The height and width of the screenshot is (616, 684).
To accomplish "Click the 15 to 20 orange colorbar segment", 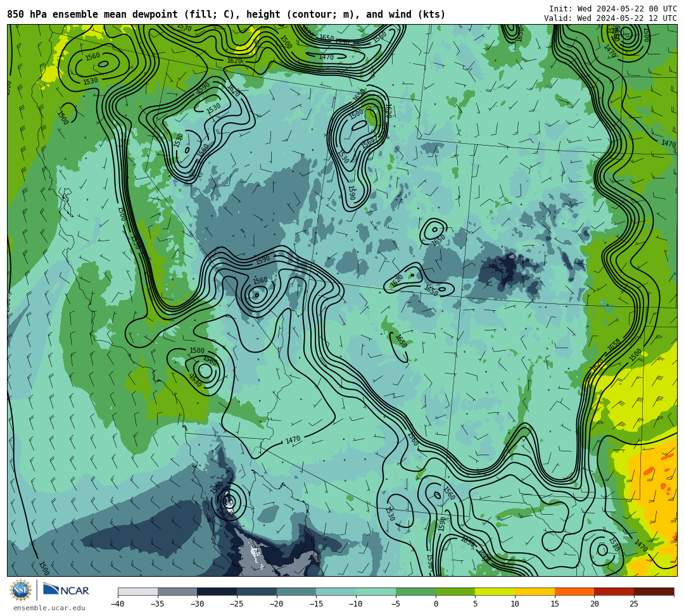I will tap(574, 591).
